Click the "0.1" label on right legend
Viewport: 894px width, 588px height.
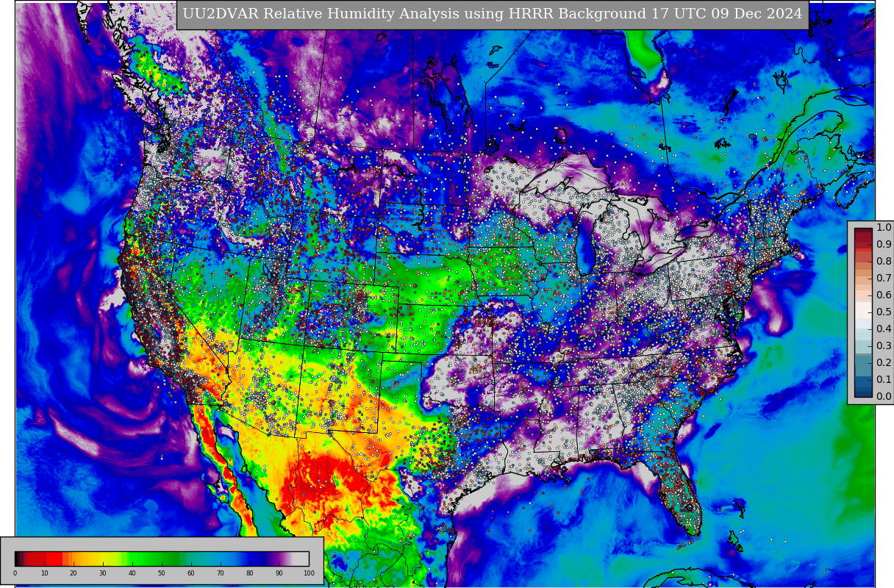pos(884,380)
